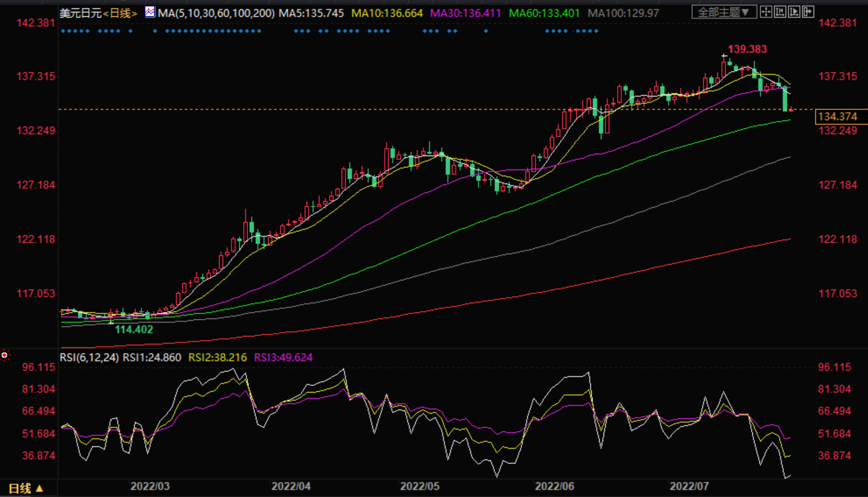Image resolution: width=868 pixels, height=497 pixels.
Task: Click the 114.402 low price marker
Action: tap(134, 329)
